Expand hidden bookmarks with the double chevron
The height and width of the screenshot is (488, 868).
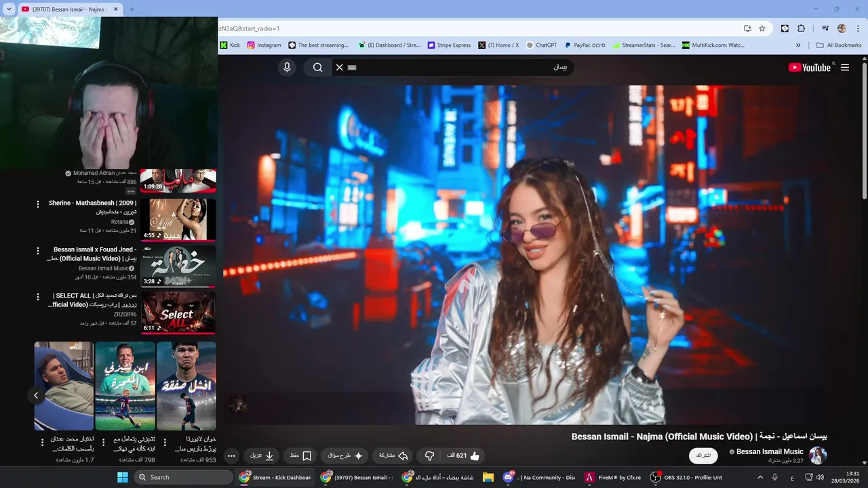[x=798, y=45]
